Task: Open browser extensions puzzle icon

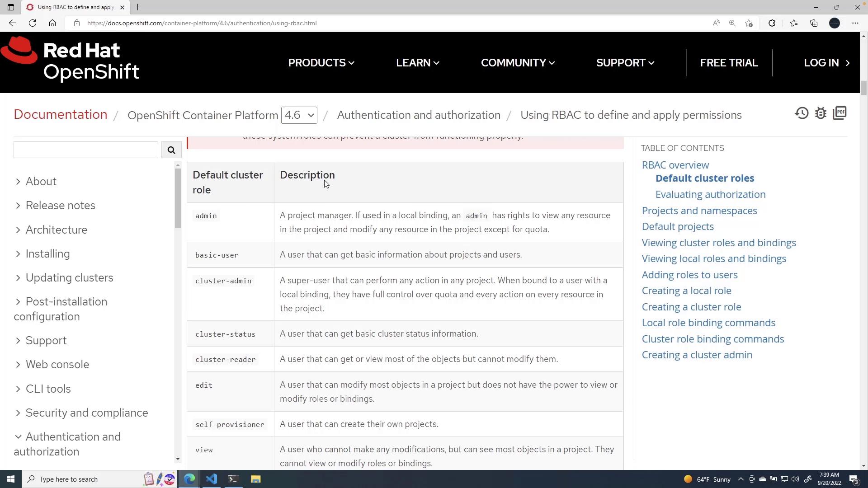Action: click(x=772, y=23)
